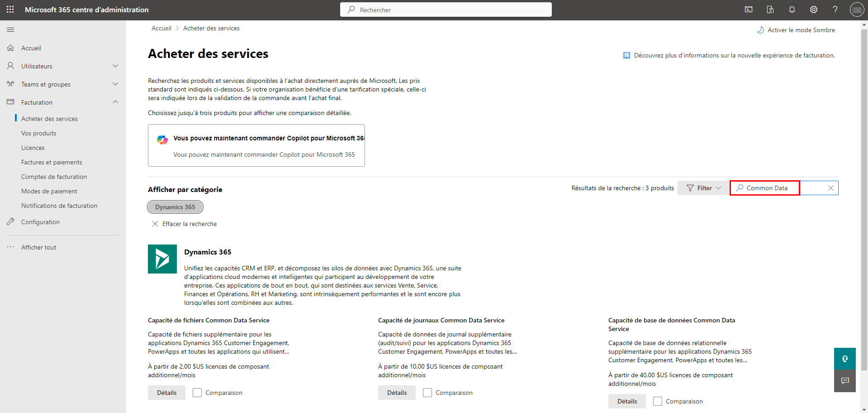Image resolution: width=868 pixels, height=413 pixels.
Task: Open Modes de paiement
Action: tap(49, 191)
